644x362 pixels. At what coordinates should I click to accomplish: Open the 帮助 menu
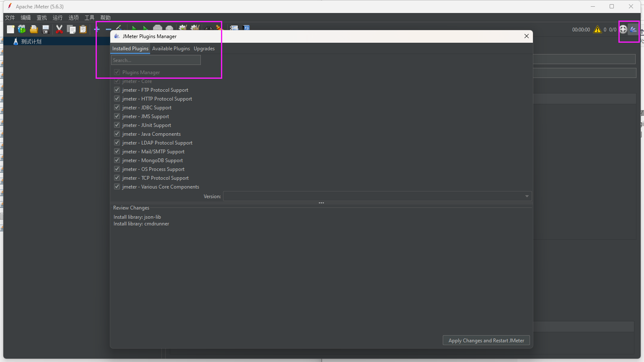point(105,18)
